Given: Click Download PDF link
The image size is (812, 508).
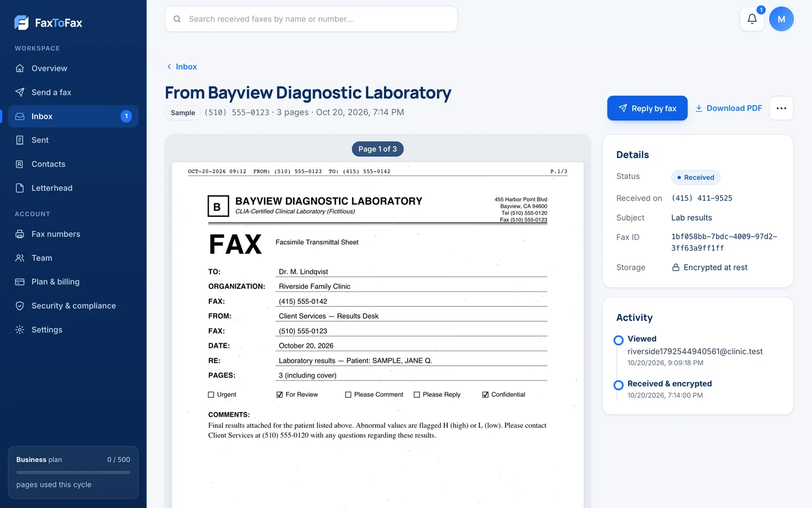Looking at the screenshot, I should [729, 108].
